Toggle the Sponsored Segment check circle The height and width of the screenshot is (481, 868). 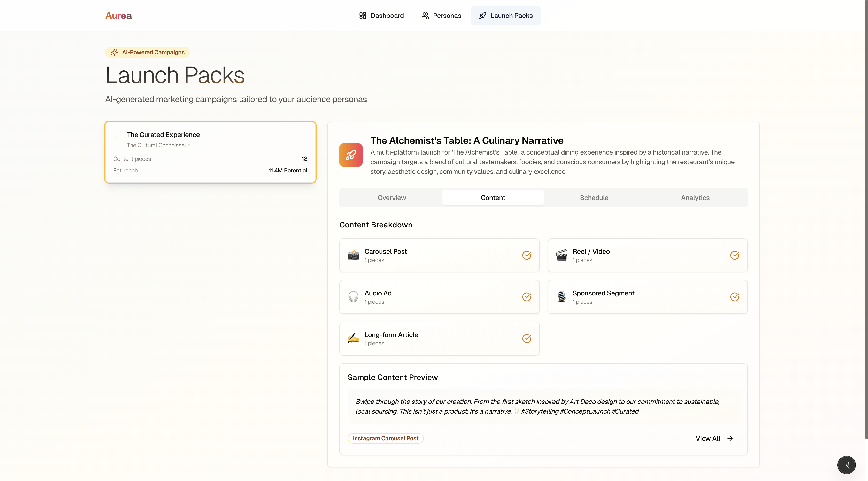735,297
